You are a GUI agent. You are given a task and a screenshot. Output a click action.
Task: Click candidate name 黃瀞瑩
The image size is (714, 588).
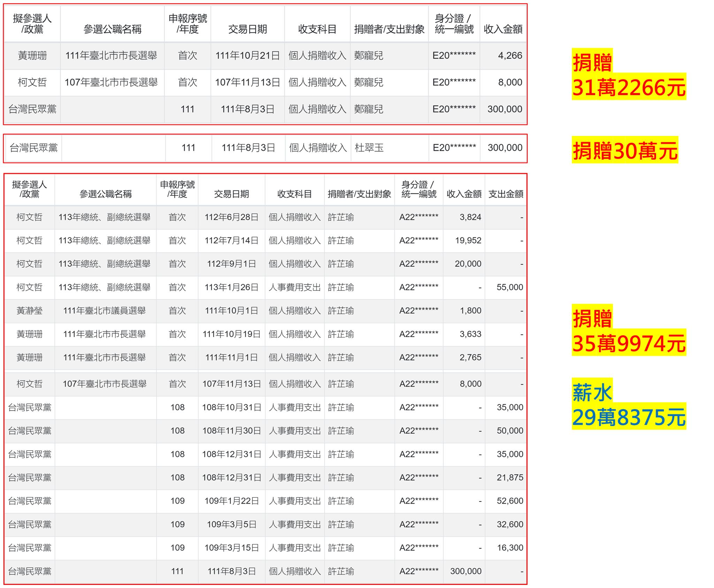[29, 311]
